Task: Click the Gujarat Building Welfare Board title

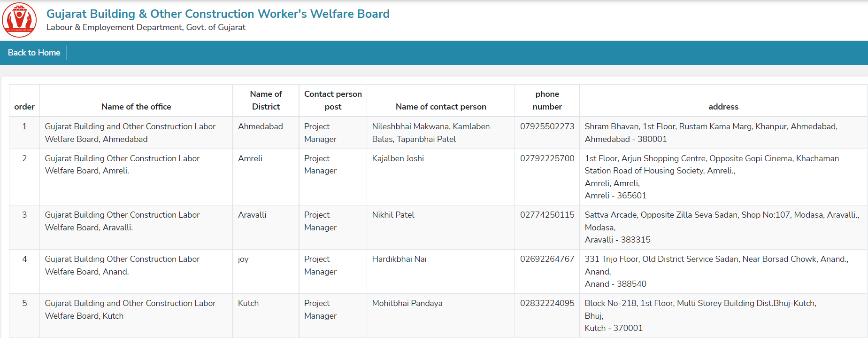Action: coord(218,14)
